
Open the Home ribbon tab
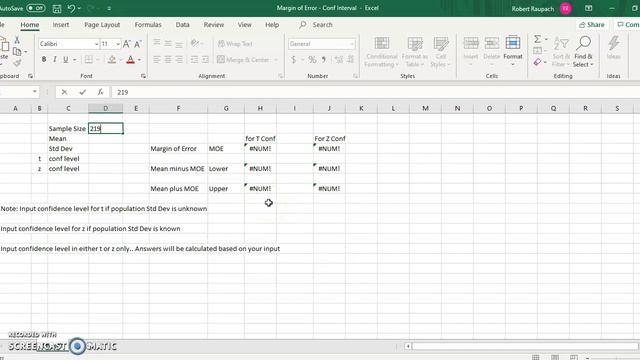[30, 24]
